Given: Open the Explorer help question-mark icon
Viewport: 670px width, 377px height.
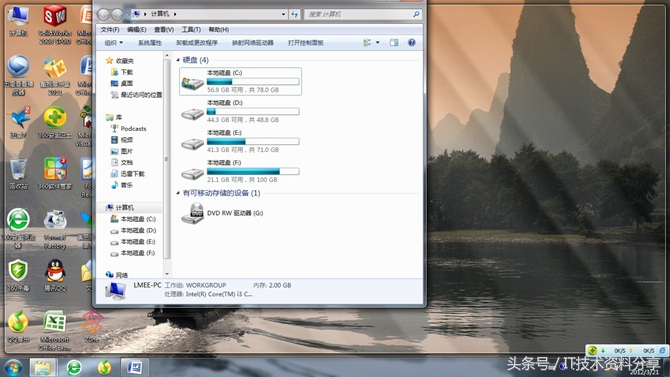Looking at the screenshot, I should 411,42.
